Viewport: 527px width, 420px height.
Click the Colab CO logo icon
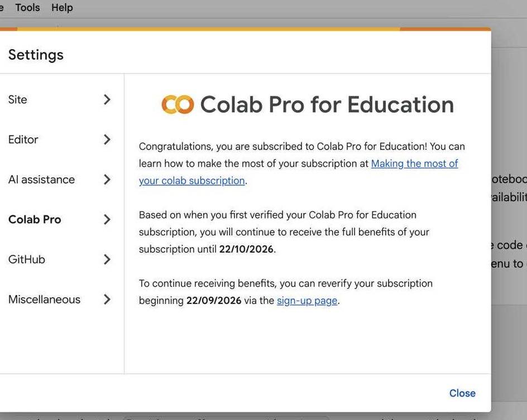(x=178, y=104)
